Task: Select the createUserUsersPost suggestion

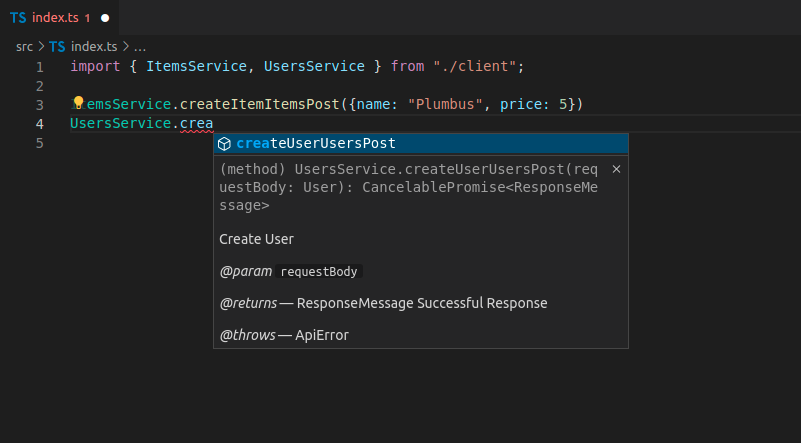Action: coord(316,144)
